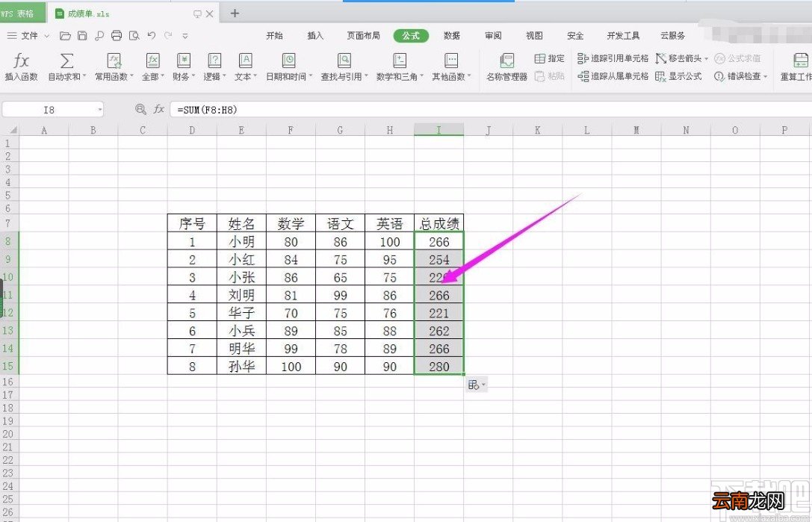Click the printer icon in quick toolbar

[117, 35]
